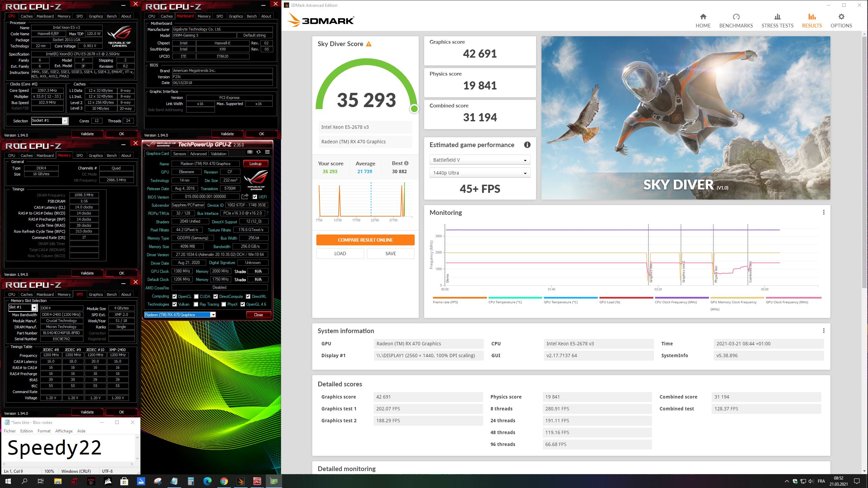This screenshot has width=868, height=488.
Task: Show info for Estimated game performance
Action: click(527, 145)
